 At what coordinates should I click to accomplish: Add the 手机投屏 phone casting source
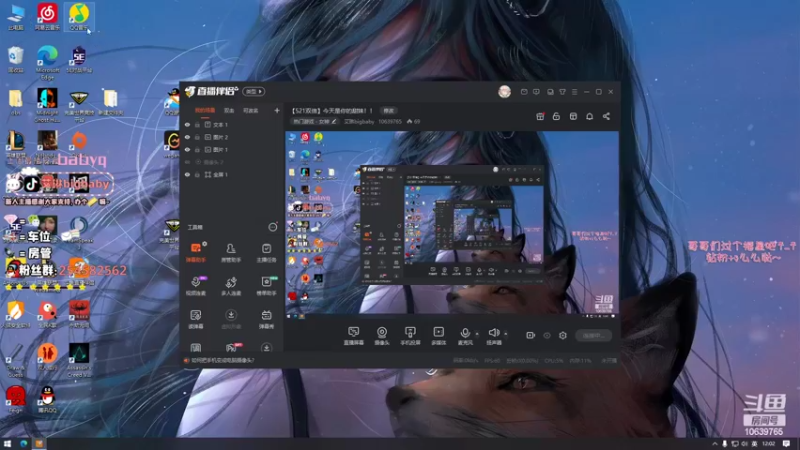click(410, 336)
